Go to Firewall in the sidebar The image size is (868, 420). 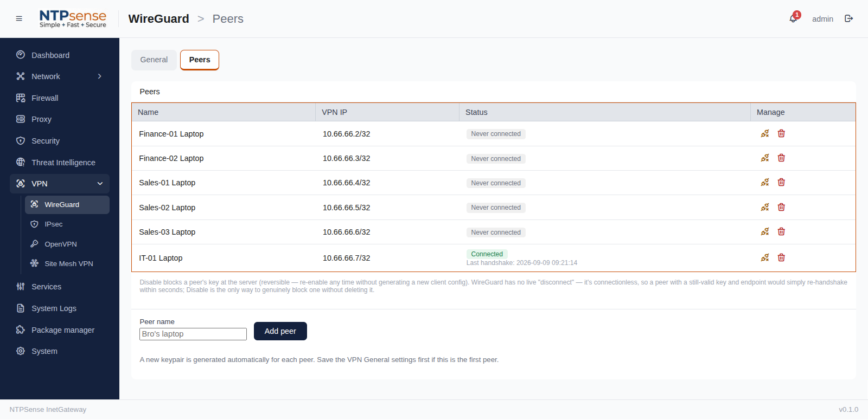(x=60, y=98)
